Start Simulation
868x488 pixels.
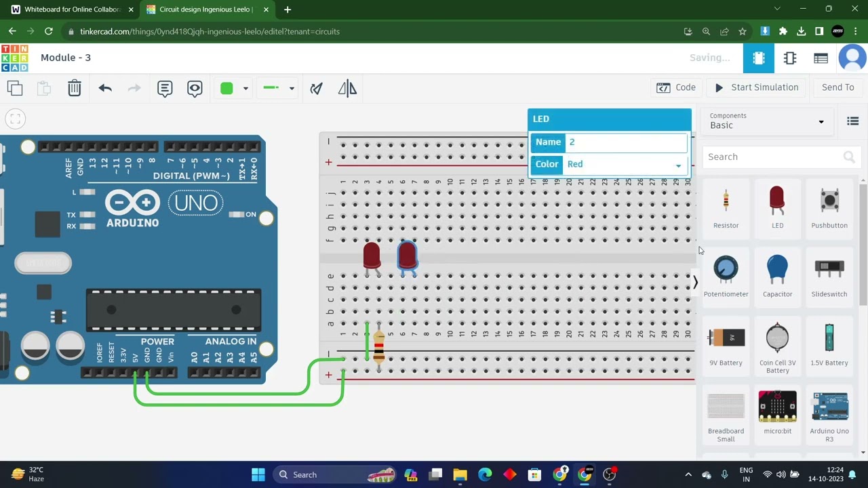pos(756,87)
